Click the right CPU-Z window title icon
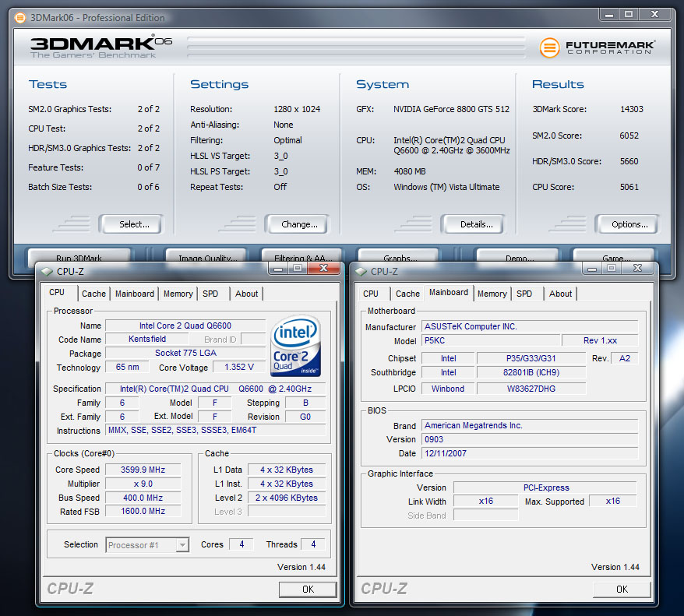Viewport: 684px width, 616px height. pyautogui.click(x=361, y=272)
